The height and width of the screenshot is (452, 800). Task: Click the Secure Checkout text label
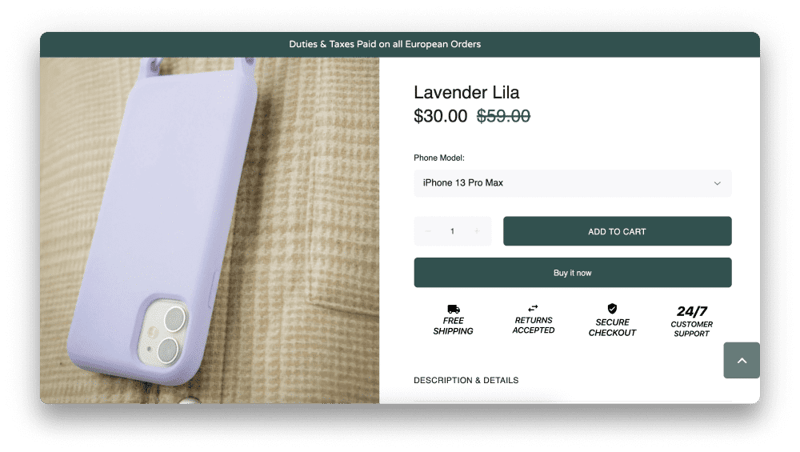pos(612,327)
